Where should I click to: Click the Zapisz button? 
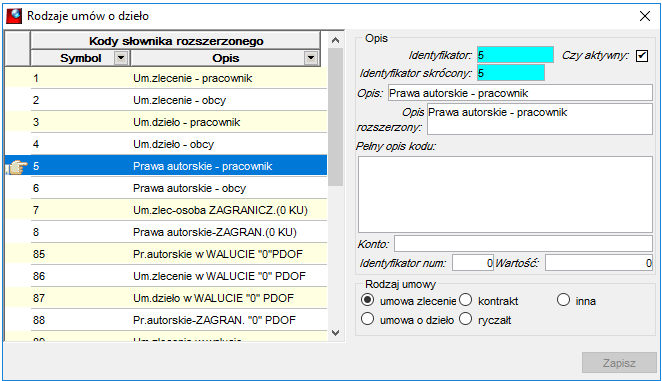coord(619,363)
